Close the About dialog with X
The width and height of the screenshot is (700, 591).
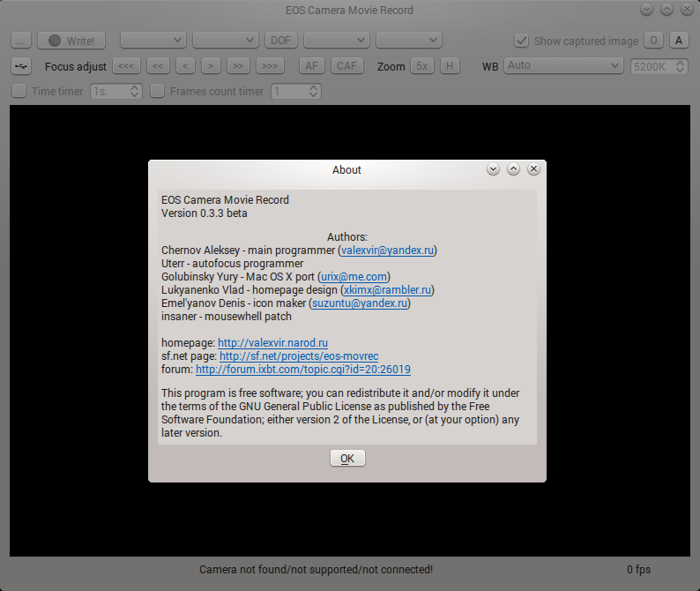pos(533,168)
